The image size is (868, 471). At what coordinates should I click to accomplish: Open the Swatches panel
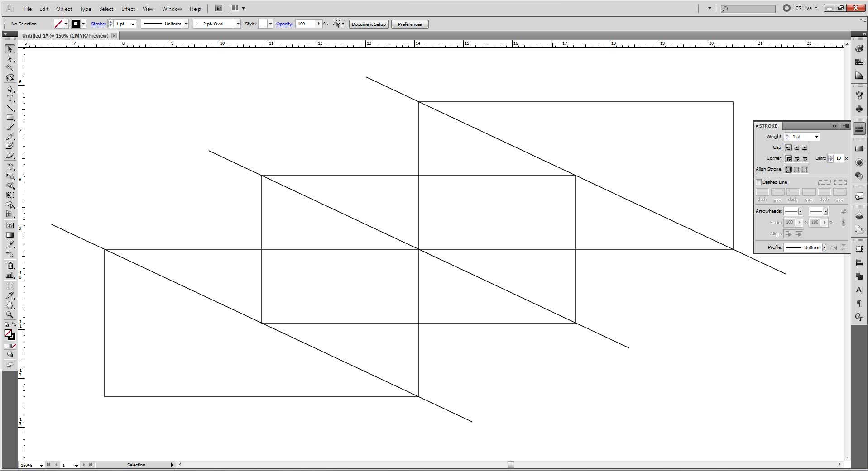[x=859, y=62]
